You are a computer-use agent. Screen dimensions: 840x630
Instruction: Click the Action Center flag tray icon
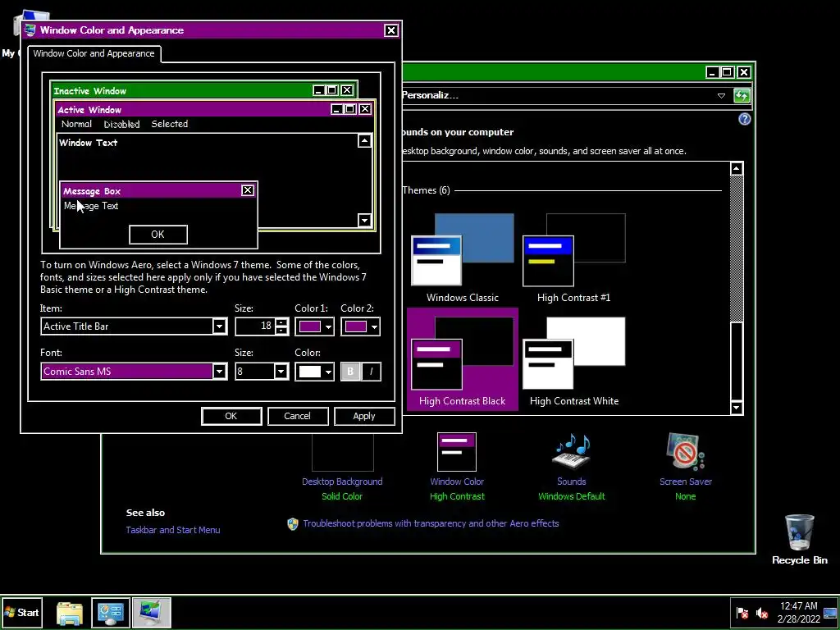742,613
